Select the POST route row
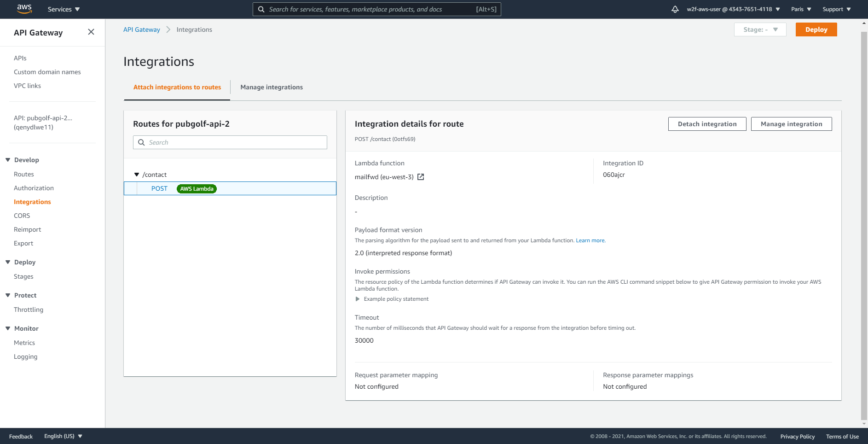Screen dimensions: 868x444 click(x=230, y=188)
